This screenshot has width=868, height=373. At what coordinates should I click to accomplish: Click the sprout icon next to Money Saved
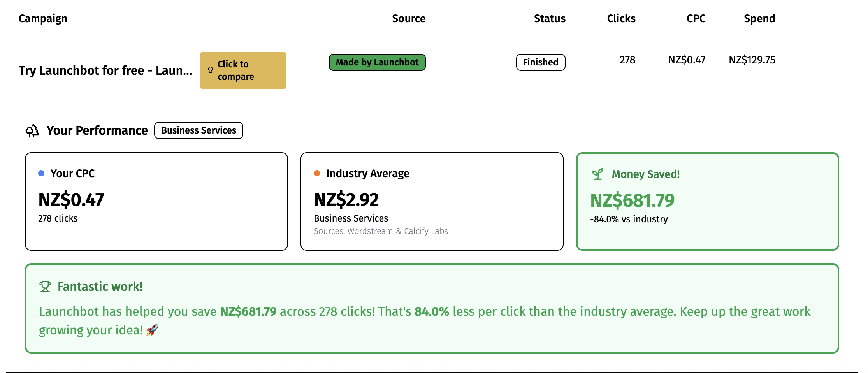point(597,174)
